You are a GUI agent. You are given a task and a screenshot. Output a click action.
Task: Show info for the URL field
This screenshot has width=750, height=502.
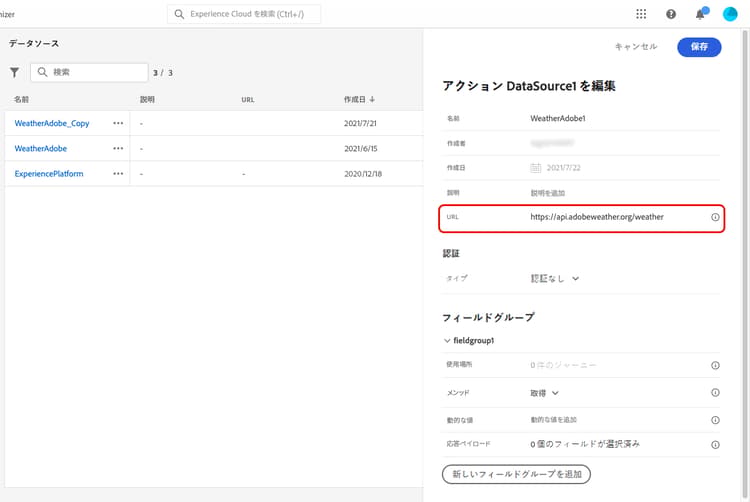[x=715, y=217]
